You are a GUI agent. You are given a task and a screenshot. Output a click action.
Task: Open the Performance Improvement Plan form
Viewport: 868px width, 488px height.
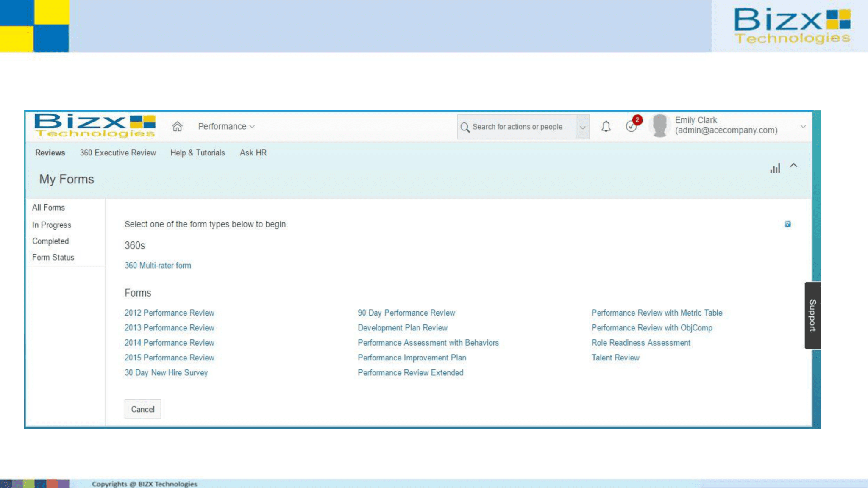pos(412,358)
